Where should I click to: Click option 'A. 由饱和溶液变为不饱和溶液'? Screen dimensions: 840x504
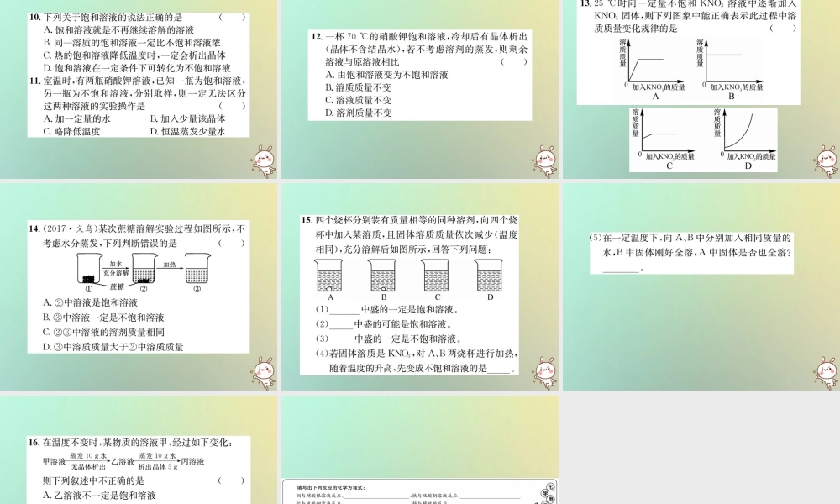[386, 75]
